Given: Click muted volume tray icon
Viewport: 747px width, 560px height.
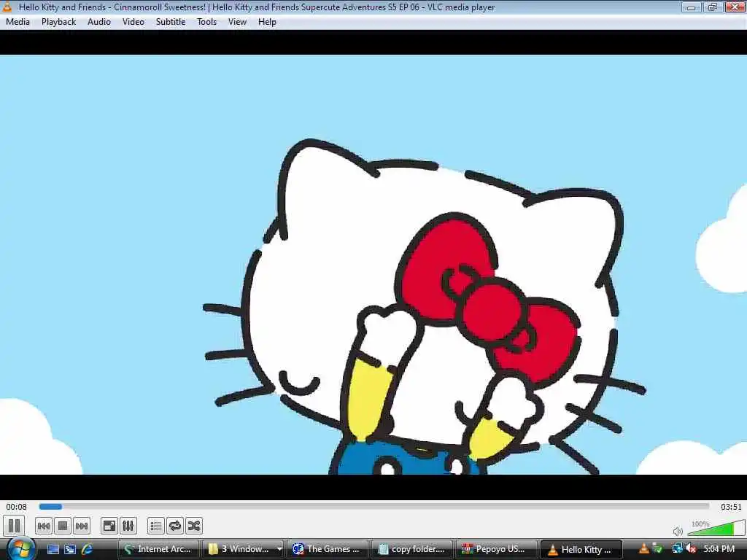Looking at the screenshot, I should (691, 549).
